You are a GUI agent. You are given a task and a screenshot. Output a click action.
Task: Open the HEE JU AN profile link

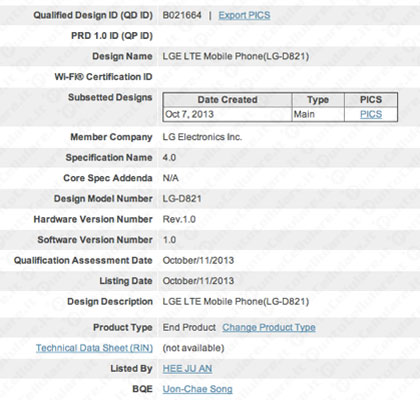pos(187,369)
